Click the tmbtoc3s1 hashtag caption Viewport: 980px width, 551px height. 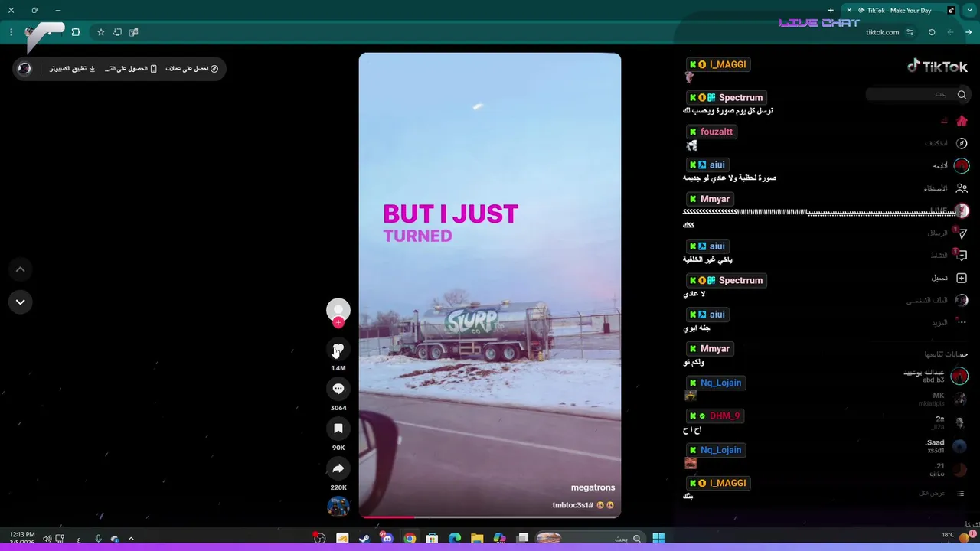(x=573, y=505)
